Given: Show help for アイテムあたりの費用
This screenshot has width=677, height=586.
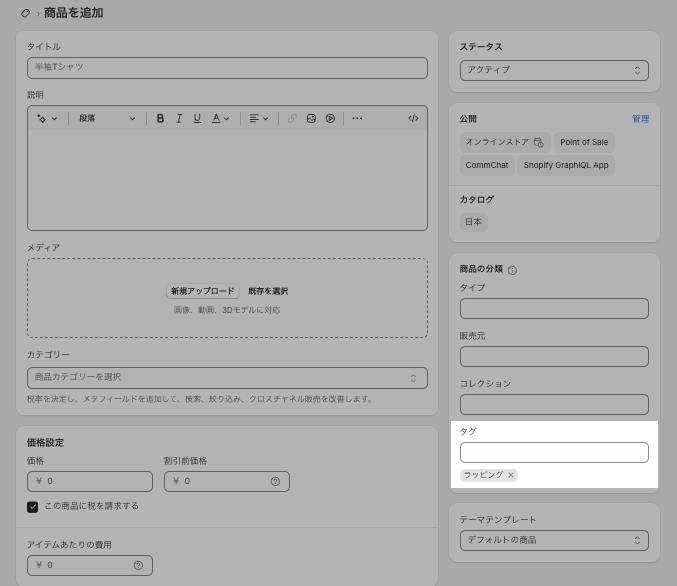Looking at the screenshot, I should tap(138, 565).
